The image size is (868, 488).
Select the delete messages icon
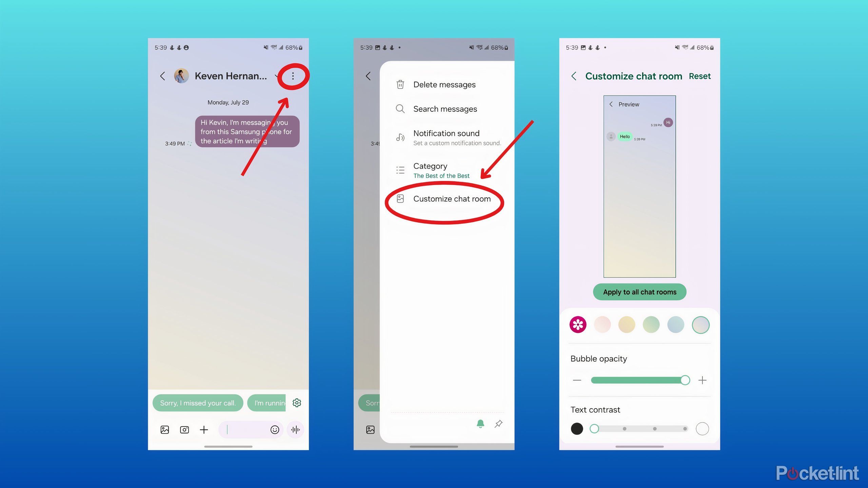pyautogui.click(x=401, y=84)
